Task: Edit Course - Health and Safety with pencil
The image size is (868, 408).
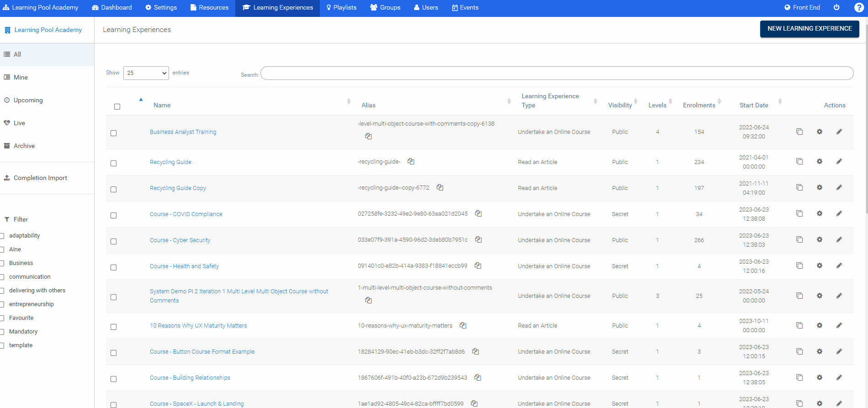Action: (839, 266)
